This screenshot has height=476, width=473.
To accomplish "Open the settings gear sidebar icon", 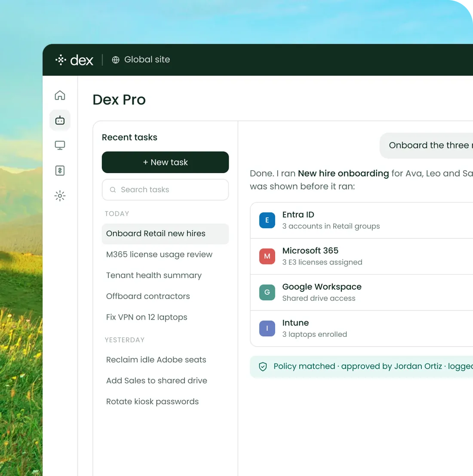I will pyautogui.click(x=60, y=196).
